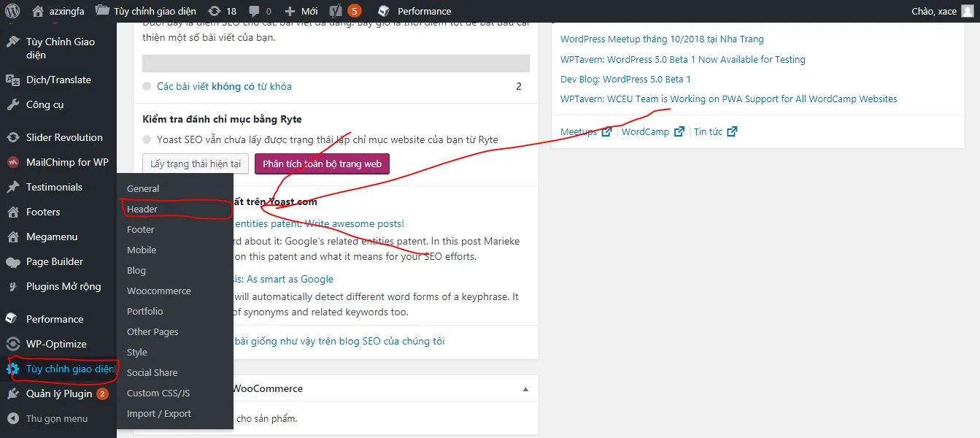Click the house icon beside Megamenu

12,237
